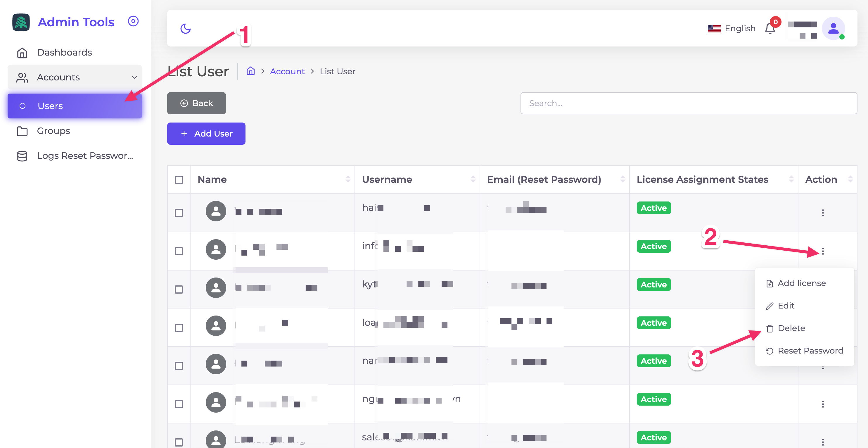Image resolution: width=868 pixels, height=448 pixels.
Task: Click the home breadcrumb icon
Action: tap(250, 71)
